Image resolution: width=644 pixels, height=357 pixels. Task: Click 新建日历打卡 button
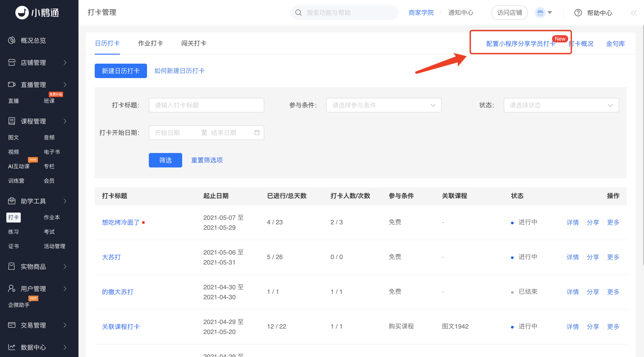pyautogui.click(x=121, y=71)
